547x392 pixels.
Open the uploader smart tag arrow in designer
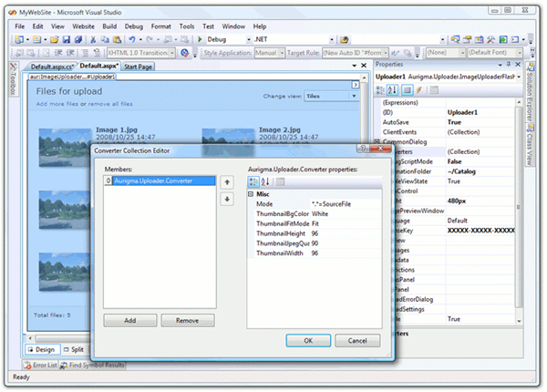(x=356, y=85)
